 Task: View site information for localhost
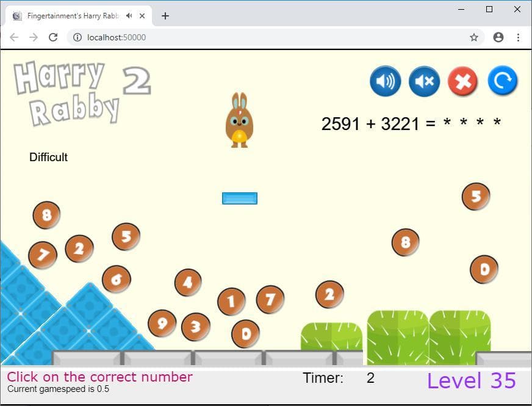77,37
